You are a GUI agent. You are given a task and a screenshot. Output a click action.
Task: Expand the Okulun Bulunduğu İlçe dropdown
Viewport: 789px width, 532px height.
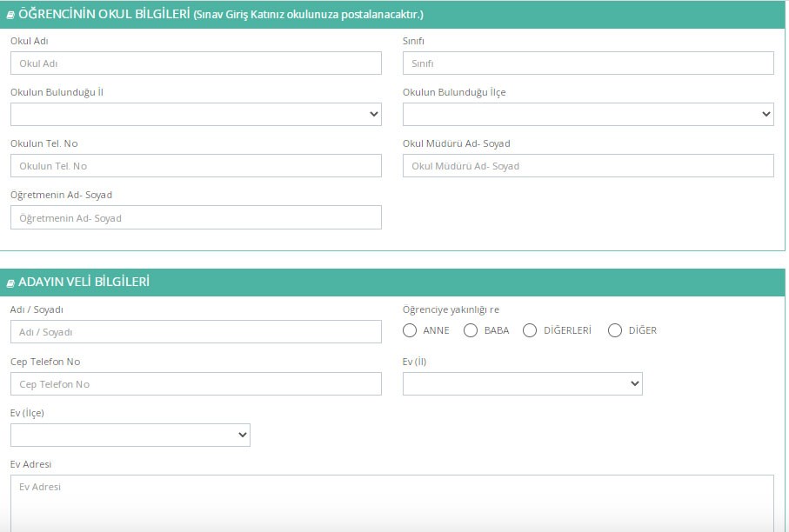(x=588, y=115)
